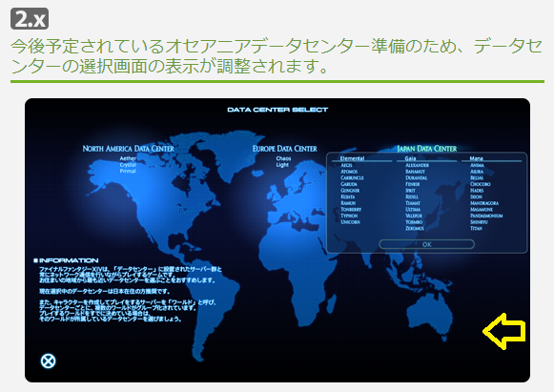Viewport: 554px width, 392px height.
Task: Click the circled X exit icon
Action: (48, 361)
